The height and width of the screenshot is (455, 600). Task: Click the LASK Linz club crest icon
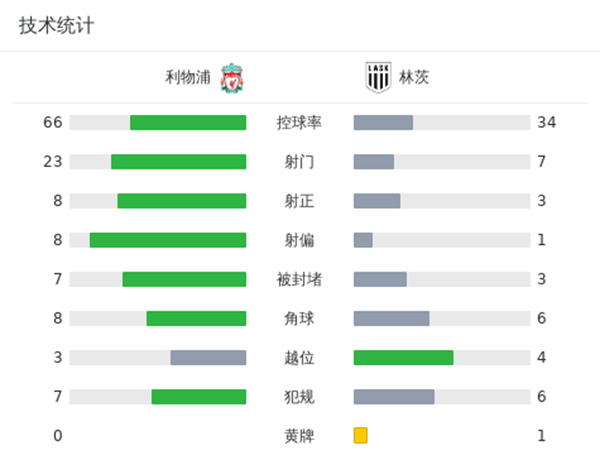(x=379, y=77)
